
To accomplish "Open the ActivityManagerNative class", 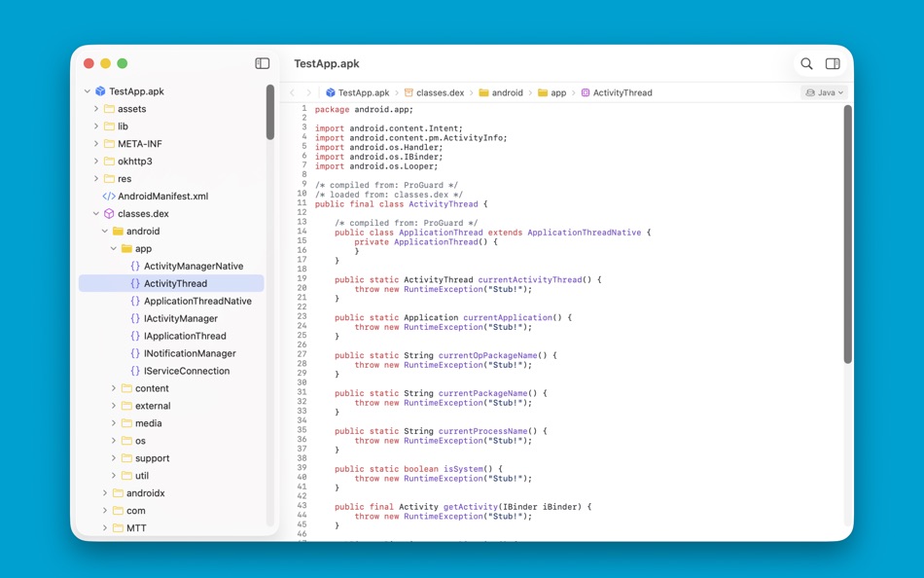I will (171, 266).
